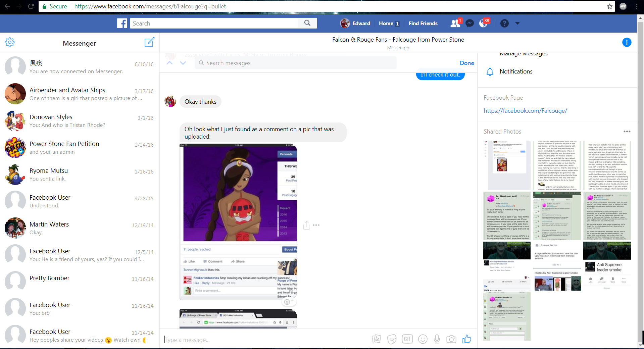The width and height of the screenshot is (644, 349).
Task: Open the Quick Help question icon
Action: coord(504,23)
